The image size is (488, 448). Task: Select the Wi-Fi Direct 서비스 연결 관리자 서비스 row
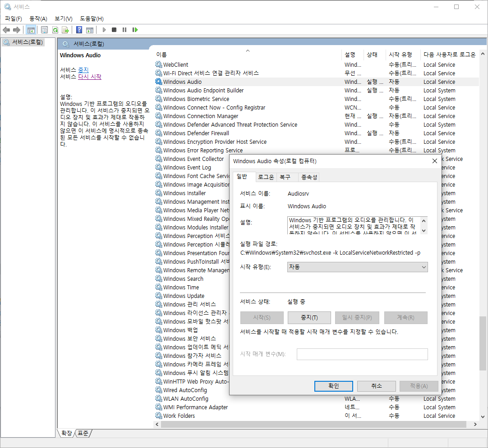point(317,73)
